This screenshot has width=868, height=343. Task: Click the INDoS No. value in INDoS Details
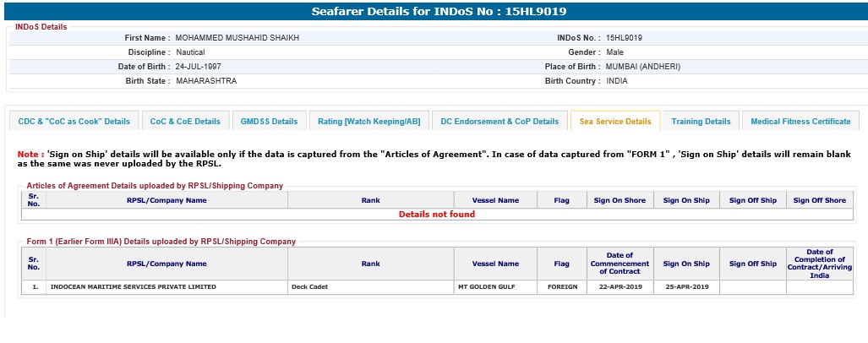624,38
